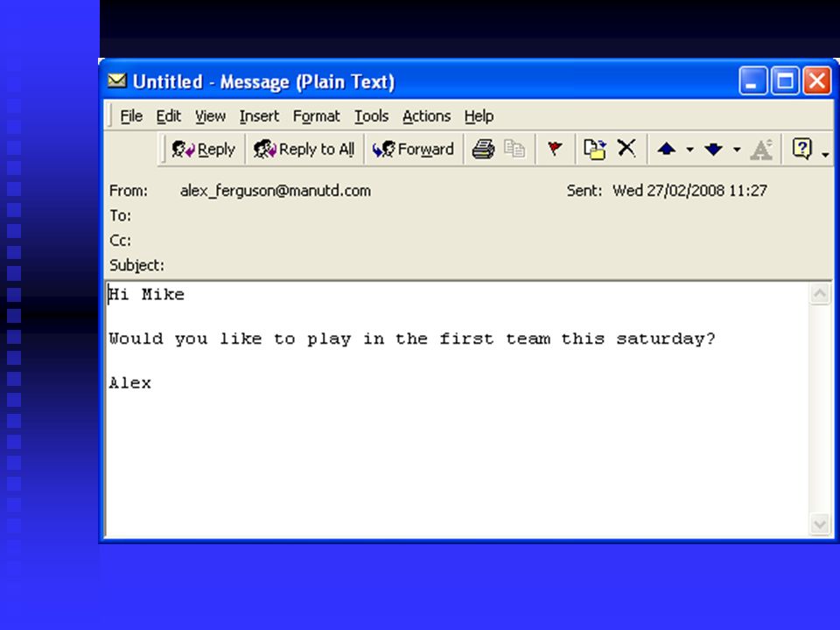Click sender alex_ferguson@manutd.com

click(276, 191)
